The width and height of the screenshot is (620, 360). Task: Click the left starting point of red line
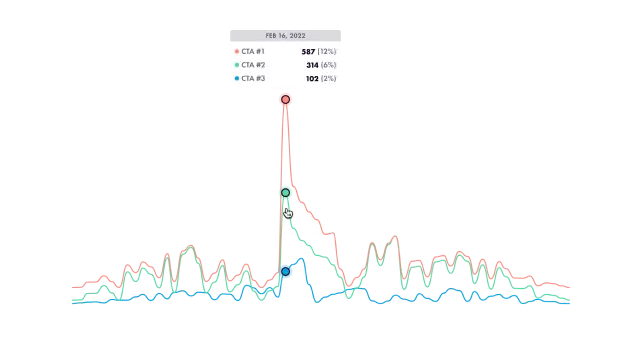click(x=73, y=287)
